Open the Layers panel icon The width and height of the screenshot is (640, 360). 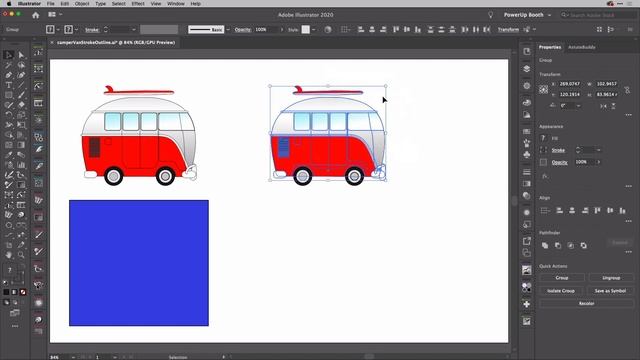[x=527, y=69]
